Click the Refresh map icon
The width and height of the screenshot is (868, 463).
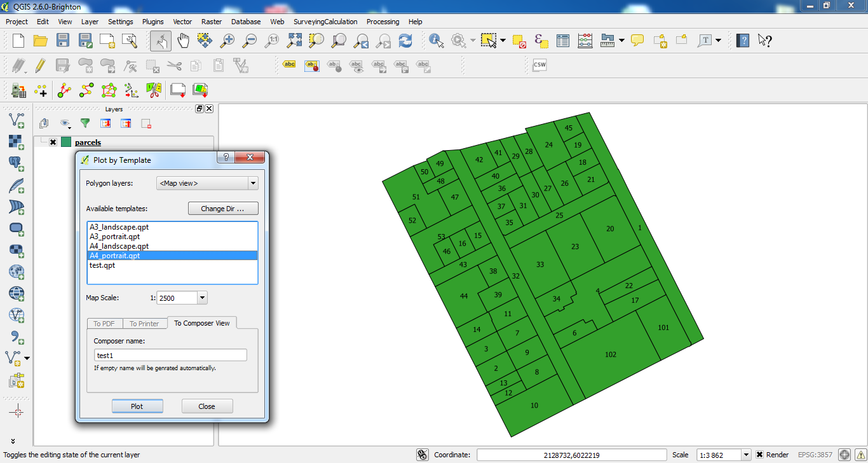pyautogui.click(x=405, y=41)
